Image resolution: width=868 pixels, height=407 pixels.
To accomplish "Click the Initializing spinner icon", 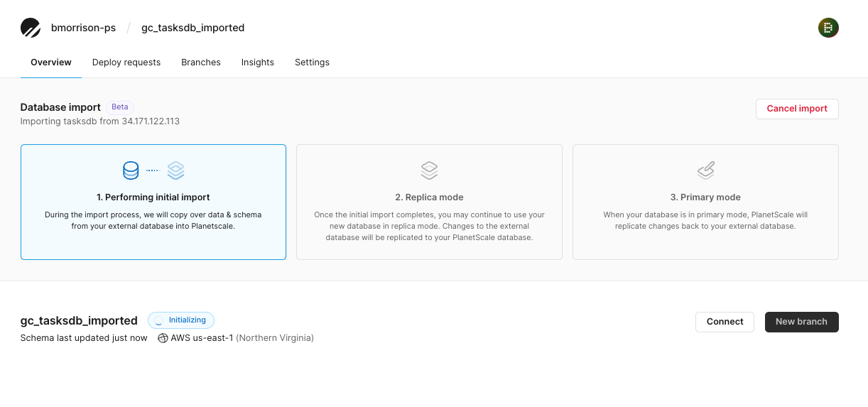I will pyautogui.click(x=159, y=320).
